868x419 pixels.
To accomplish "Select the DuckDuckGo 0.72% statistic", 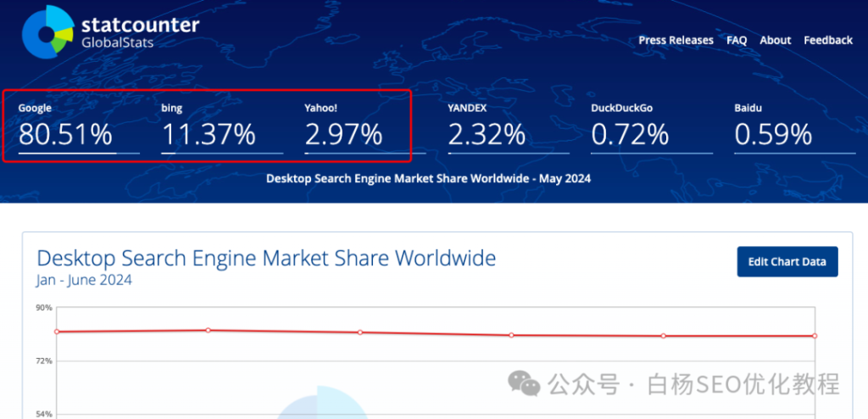I will (652, 128).
